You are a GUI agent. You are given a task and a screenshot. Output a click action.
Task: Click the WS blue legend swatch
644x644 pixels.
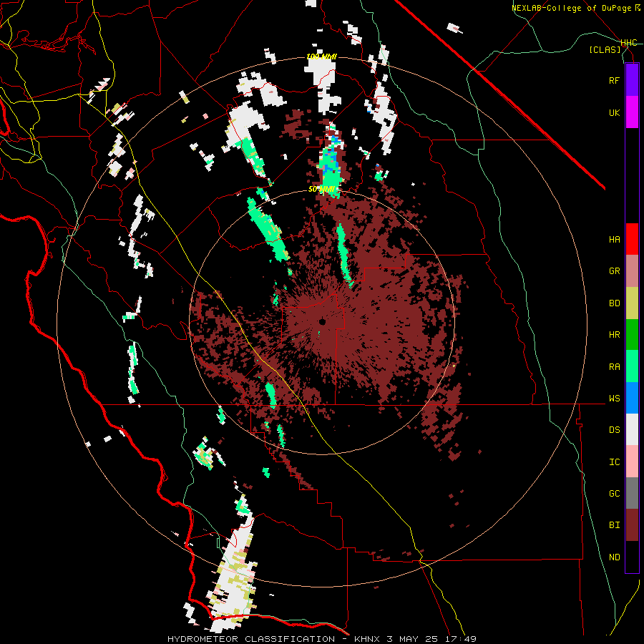pyautogui.click(x=632, y=398)
